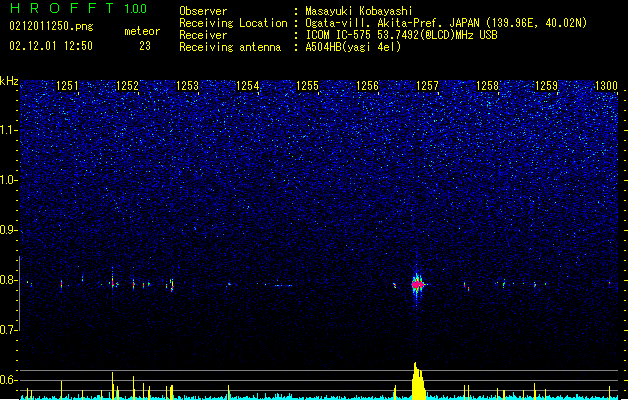Click the Receiving Location value Ogata-vill. Akita-Pref.
The height and width of the screenshot is (400, 629).
[x=446, y=23]
